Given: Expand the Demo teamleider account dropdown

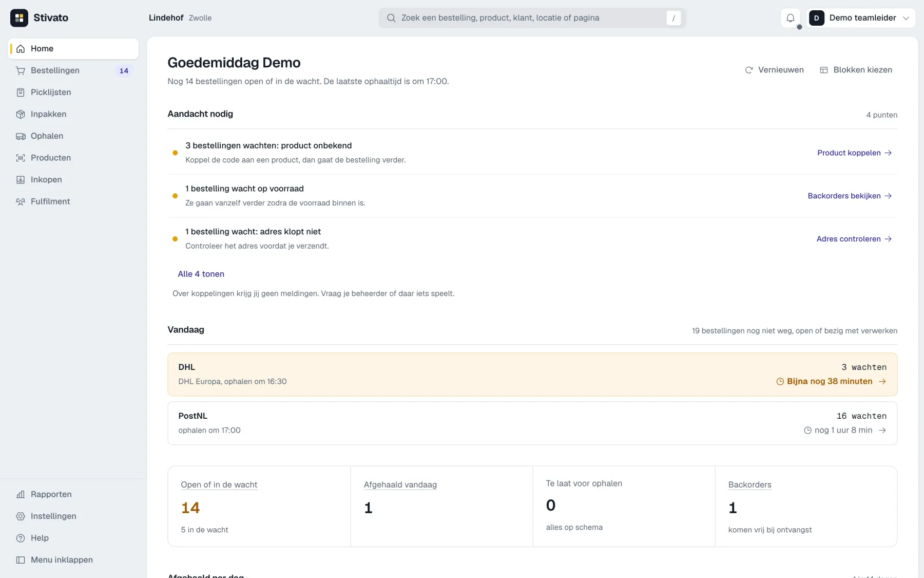Looking at the screenshot, I should point(861,18).
